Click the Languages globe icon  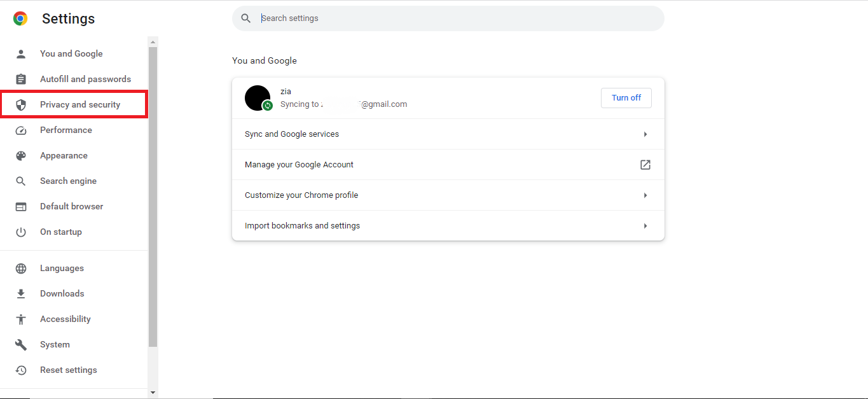[x=21, y=269]
